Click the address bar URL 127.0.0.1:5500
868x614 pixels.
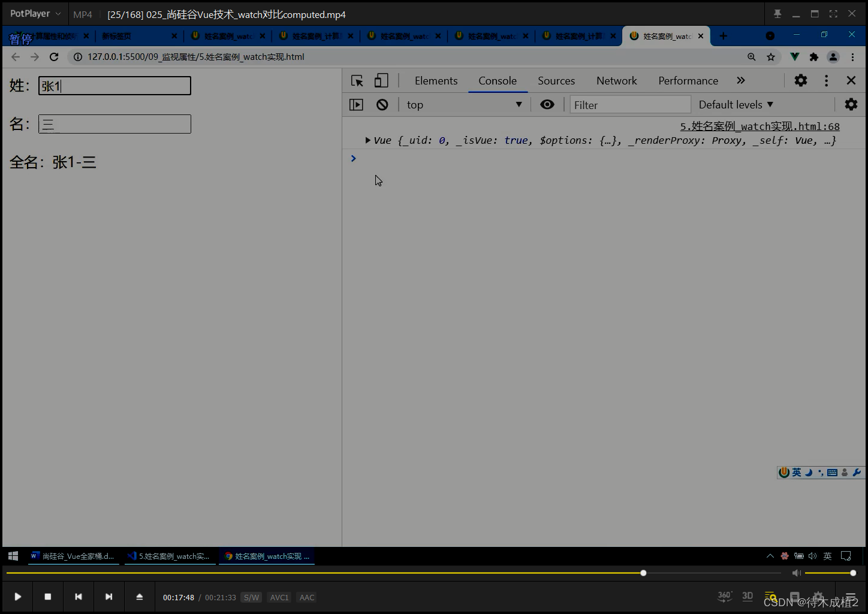pos(196,57)
